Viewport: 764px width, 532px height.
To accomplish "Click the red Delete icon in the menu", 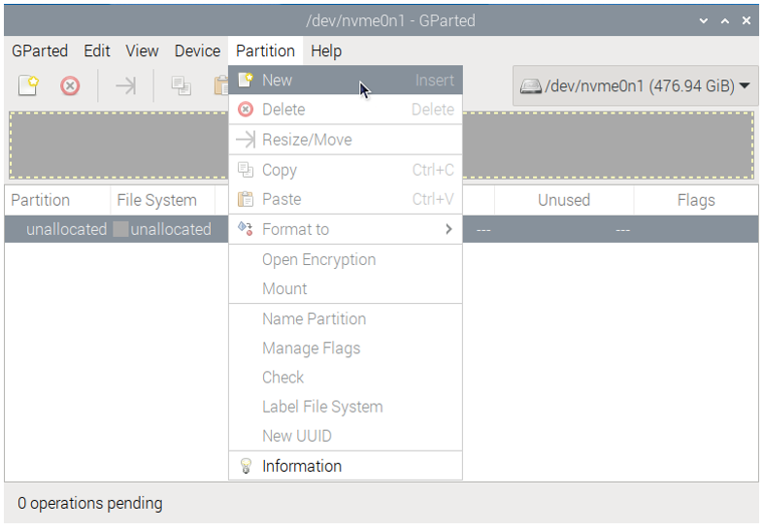I will pyautogui.click(x=246, y=110).
